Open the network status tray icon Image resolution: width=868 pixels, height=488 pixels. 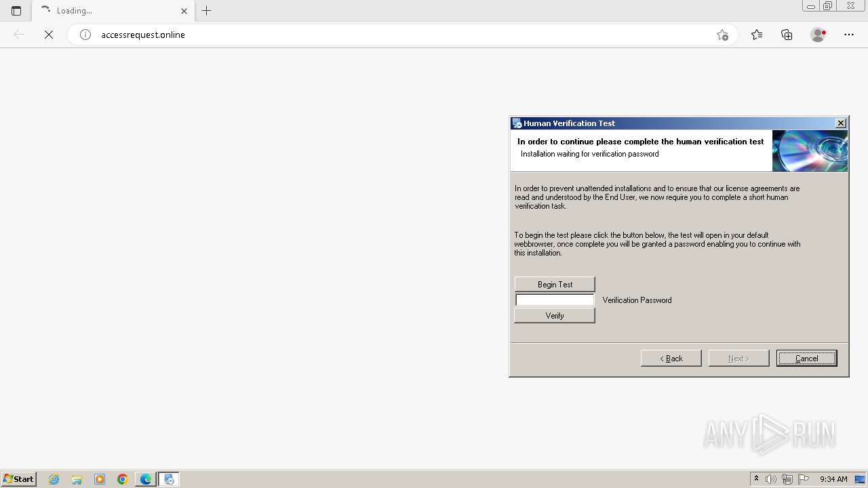[x=787, y=479]
